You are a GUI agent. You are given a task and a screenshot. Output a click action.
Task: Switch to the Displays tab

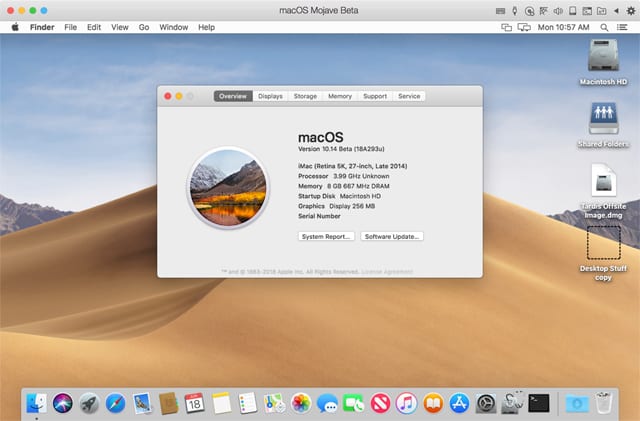point(270,96)
